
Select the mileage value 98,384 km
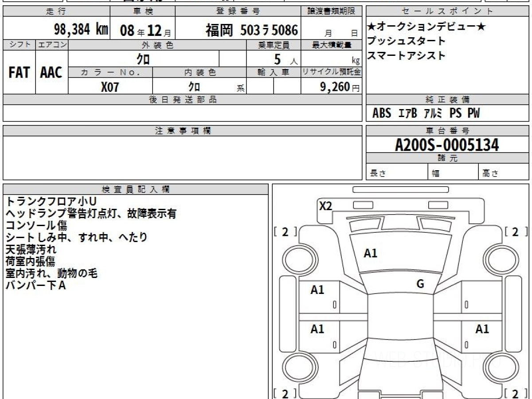[x=81, y=30]
